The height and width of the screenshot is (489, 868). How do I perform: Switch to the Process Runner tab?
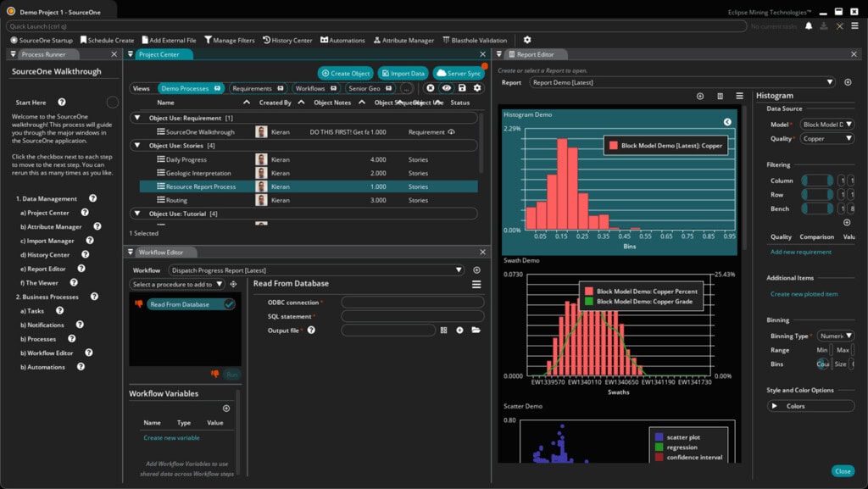(44, 54)
